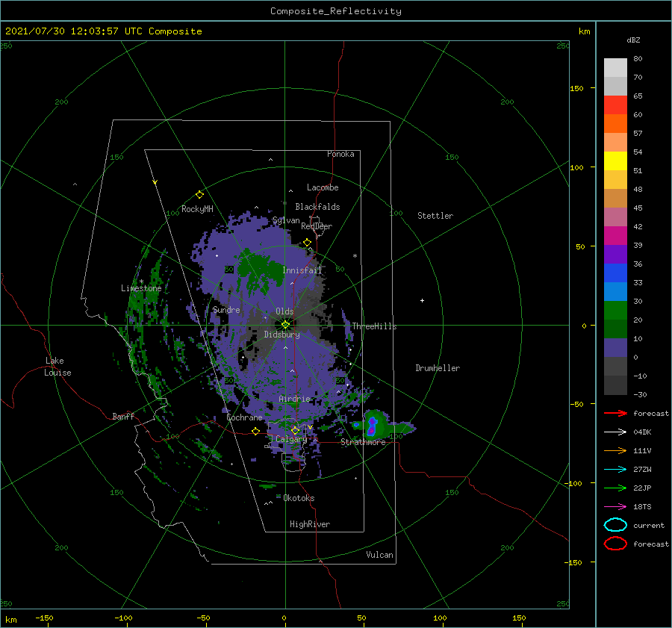Click the ThreeHills label
The image size is (672, 628).
(374, 326)
